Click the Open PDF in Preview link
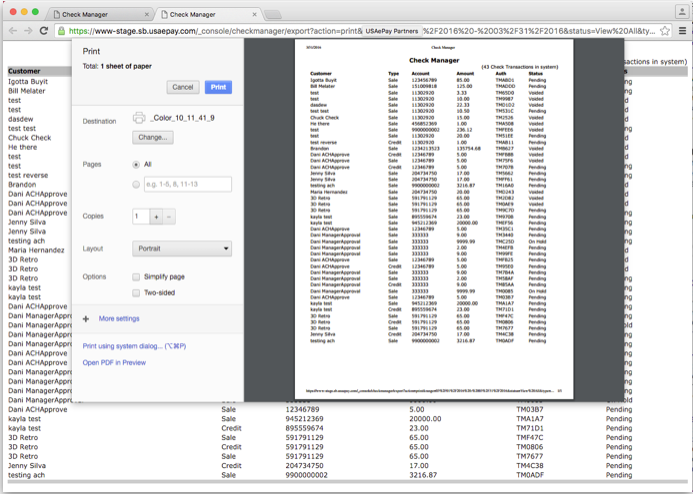 point(114,362)
